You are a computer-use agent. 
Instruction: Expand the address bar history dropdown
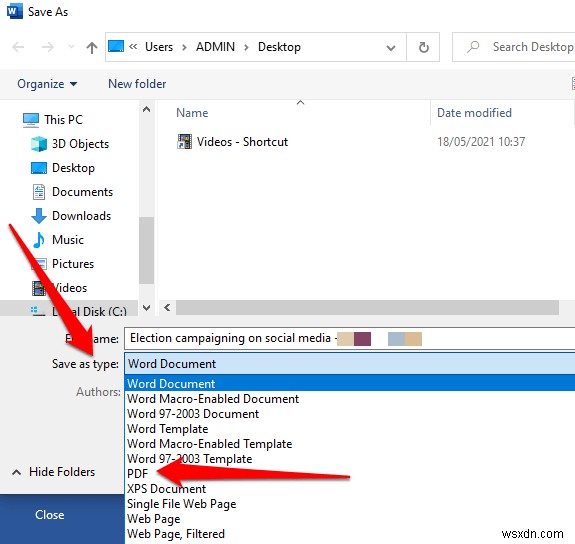(391, 48)
